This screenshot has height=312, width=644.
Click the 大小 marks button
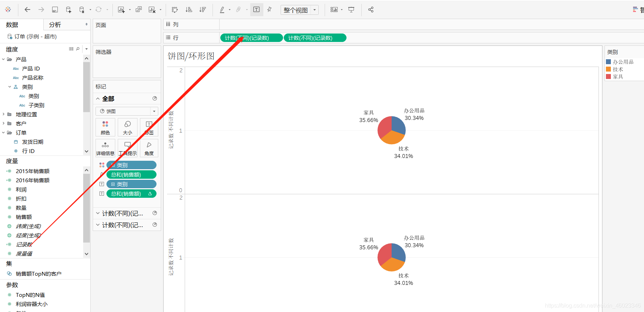click(128, 128)
